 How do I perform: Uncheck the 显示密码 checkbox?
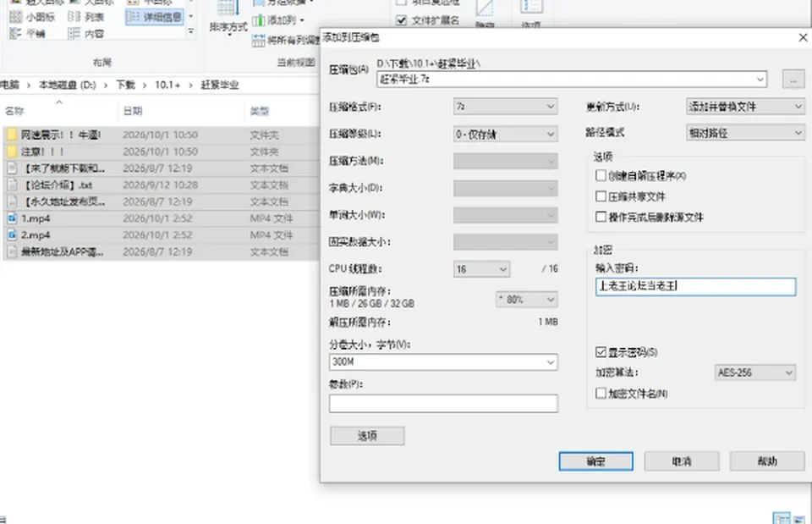[x=601, y=352]
